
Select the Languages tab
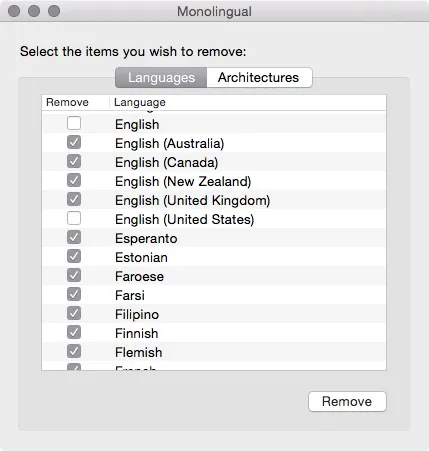click(x=161, y=77)
